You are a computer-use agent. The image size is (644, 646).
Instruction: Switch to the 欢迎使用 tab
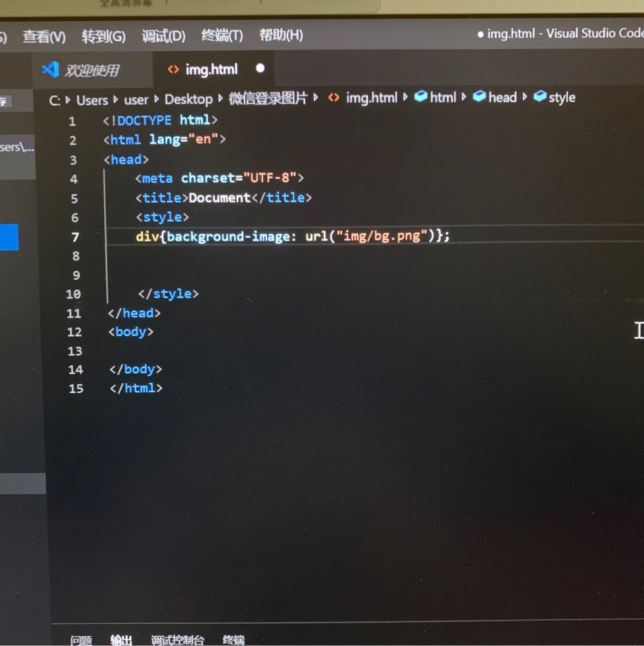(x=92, y=70)
